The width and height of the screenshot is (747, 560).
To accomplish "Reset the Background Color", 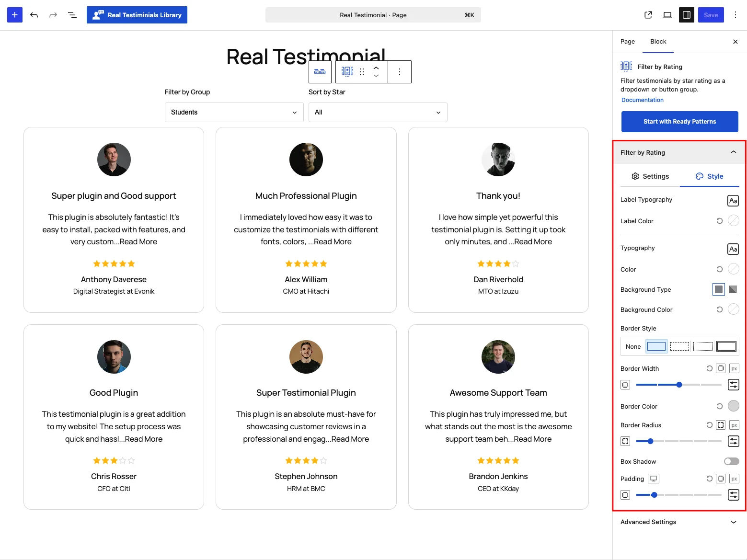I will coord(720,309).
